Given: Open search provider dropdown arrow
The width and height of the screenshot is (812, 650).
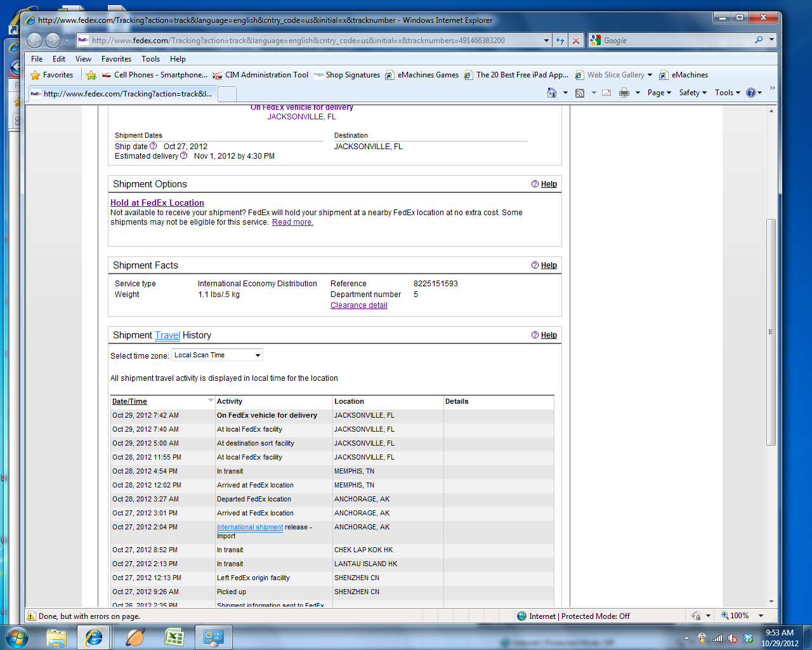Looking at the screenshot, I should pos(771,40).
